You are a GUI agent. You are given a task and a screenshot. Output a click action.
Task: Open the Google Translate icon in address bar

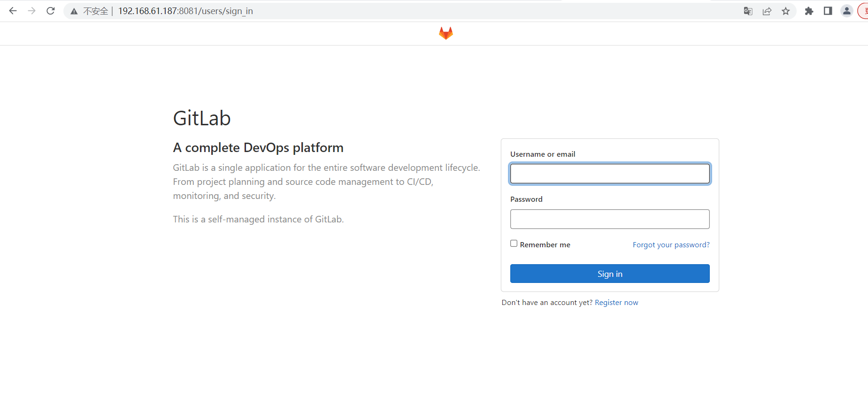coord(748,11)
